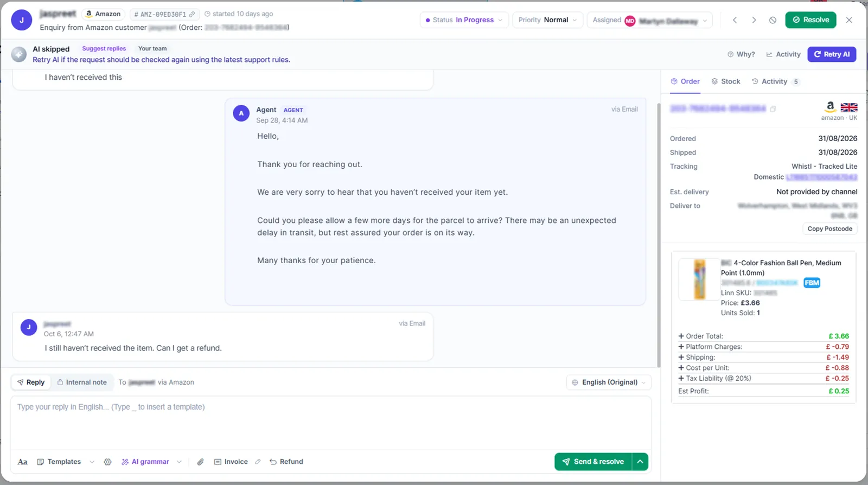This screenshot has width=868, height=485.
Task: Click the block/spam circle icon
Action: pyautogui.click(x=773, y=20)
